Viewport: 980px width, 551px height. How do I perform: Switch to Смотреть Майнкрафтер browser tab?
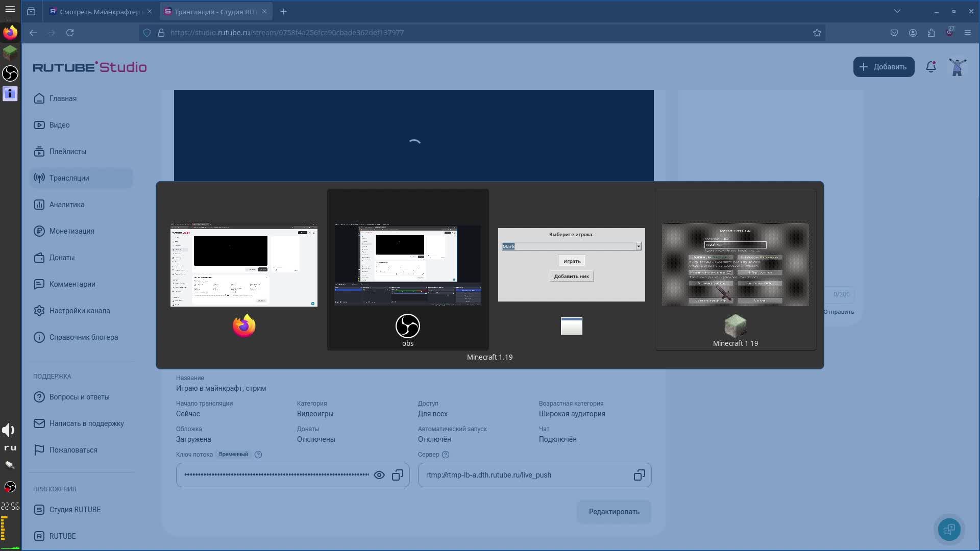pos(96,11)
